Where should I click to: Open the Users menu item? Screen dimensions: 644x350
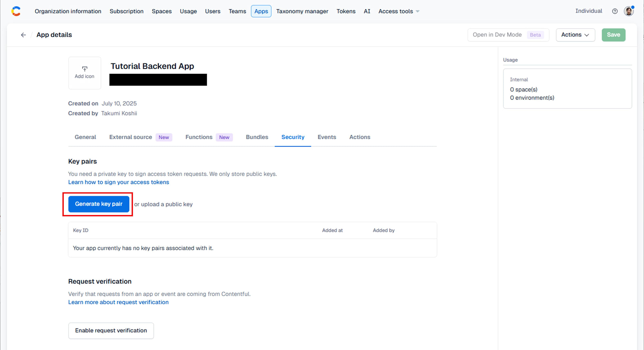213,11
